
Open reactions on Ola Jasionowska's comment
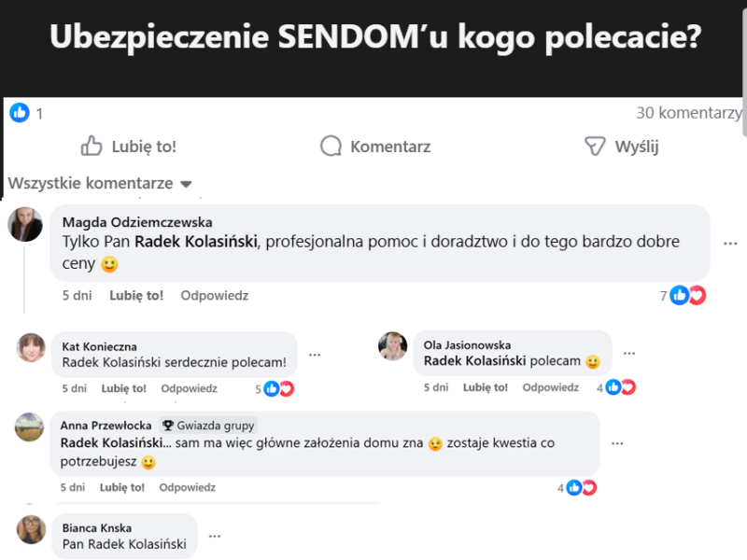tap(623, 386)
